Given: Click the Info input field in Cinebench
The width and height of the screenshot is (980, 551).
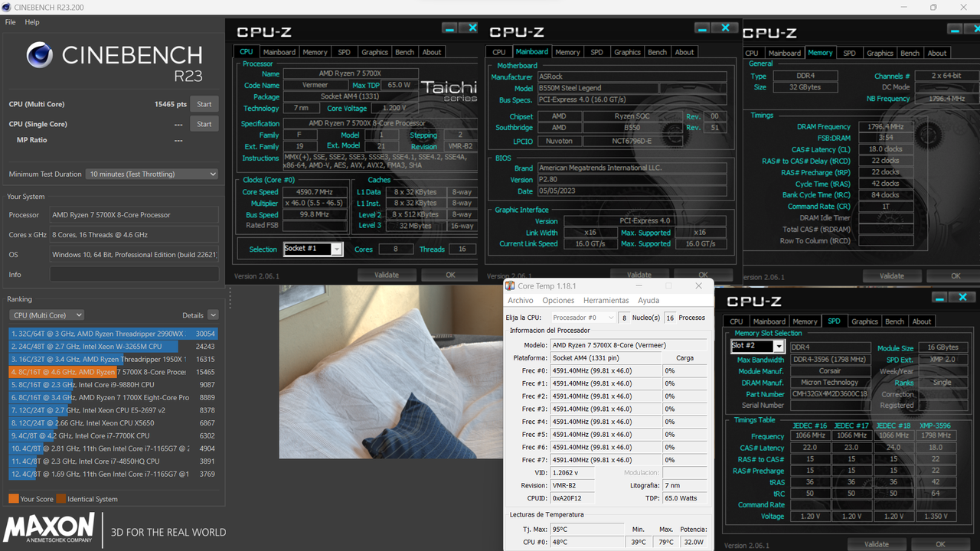Looking at the screenshot, I should tap(134, 274).
